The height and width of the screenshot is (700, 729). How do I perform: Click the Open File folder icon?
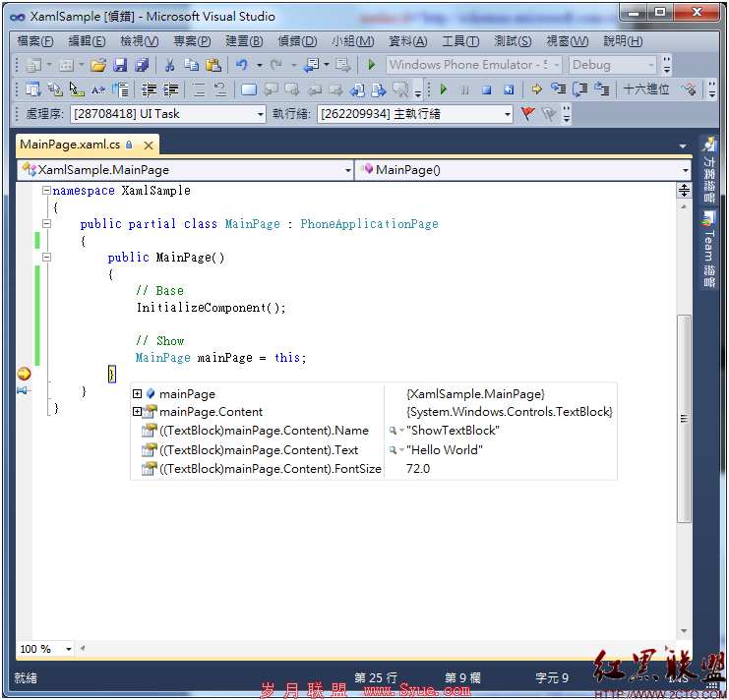[x=98, y=65]
